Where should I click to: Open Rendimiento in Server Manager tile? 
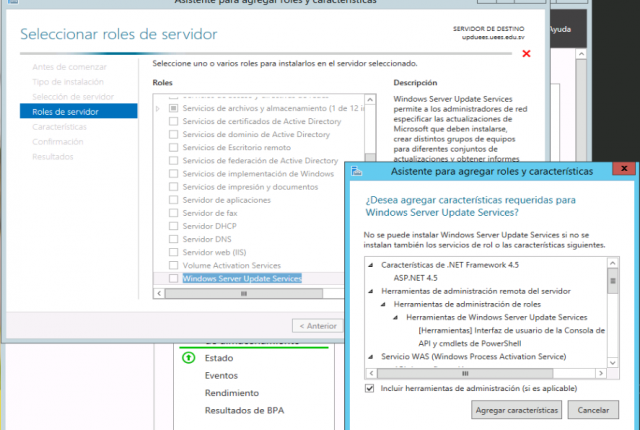click(x=232, y=393)
